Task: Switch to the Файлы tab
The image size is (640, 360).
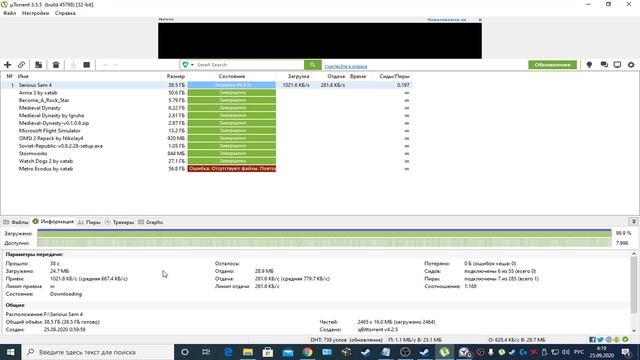Action: pyautogui.click(x=16, y=222)
